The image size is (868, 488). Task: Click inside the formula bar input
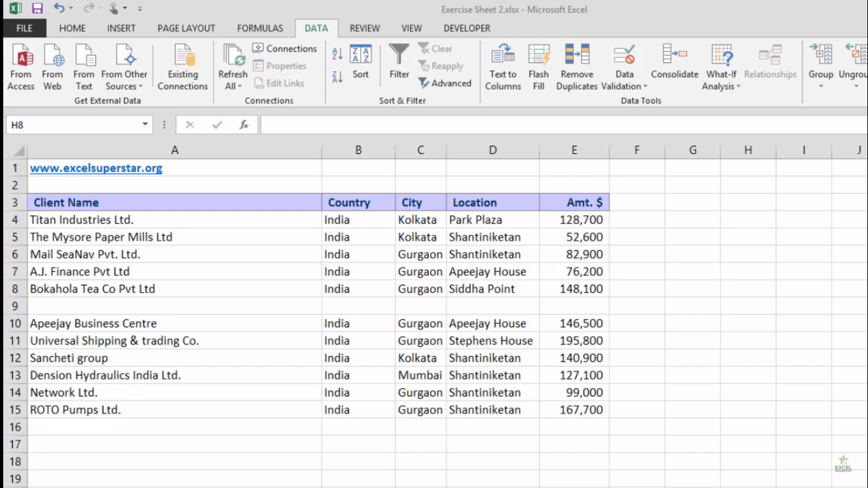[x=564, y=125]
